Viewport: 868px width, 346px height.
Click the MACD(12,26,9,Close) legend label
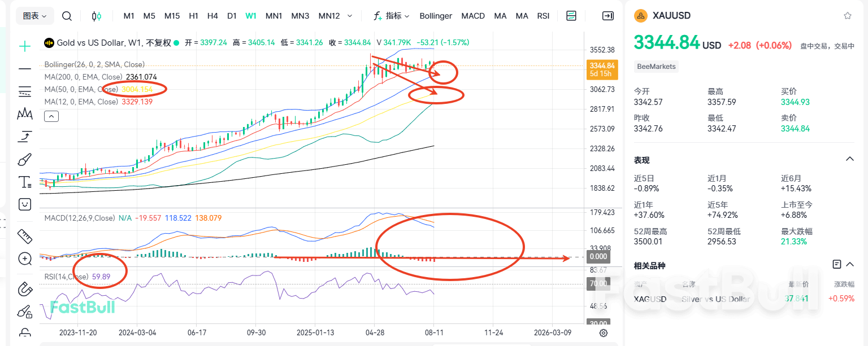(80, 218)
